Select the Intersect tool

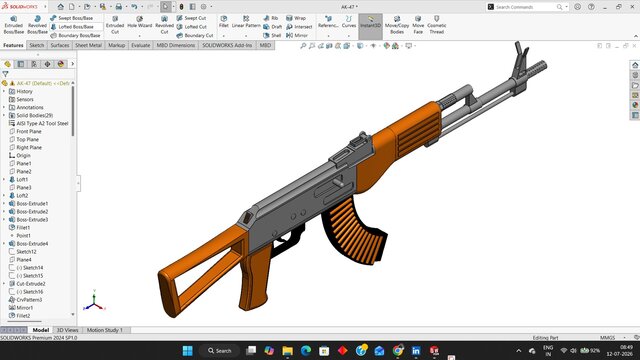pyautogui.click(x=299, y=27)
